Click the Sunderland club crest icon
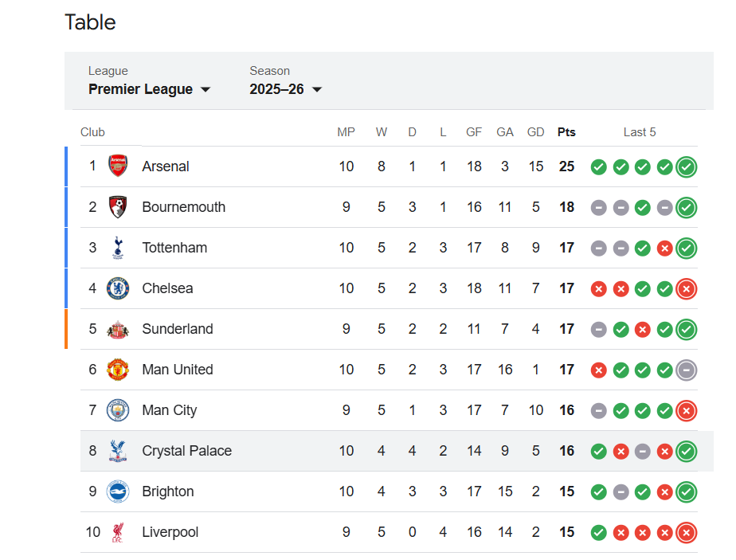 [x=118, y=329]
